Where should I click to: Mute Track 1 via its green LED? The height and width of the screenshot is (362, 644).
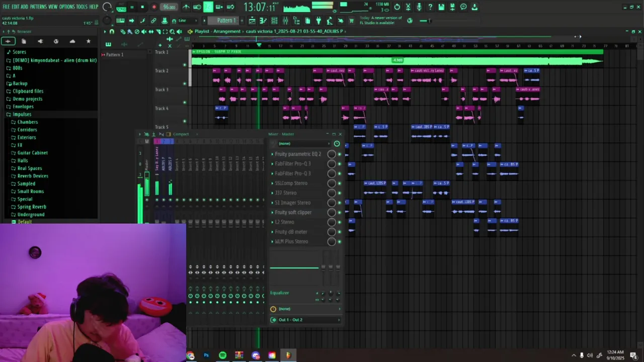coord(185,65)
